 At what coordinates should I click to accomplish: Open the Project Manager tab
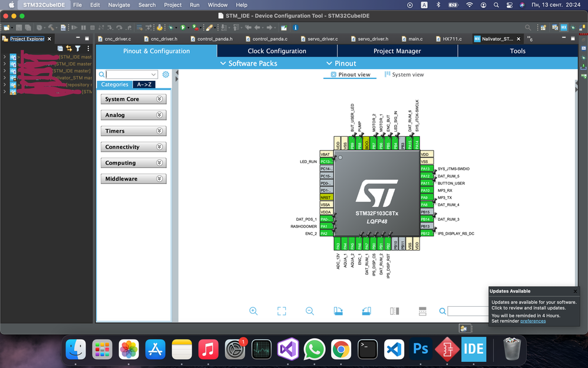pos(397,51)
